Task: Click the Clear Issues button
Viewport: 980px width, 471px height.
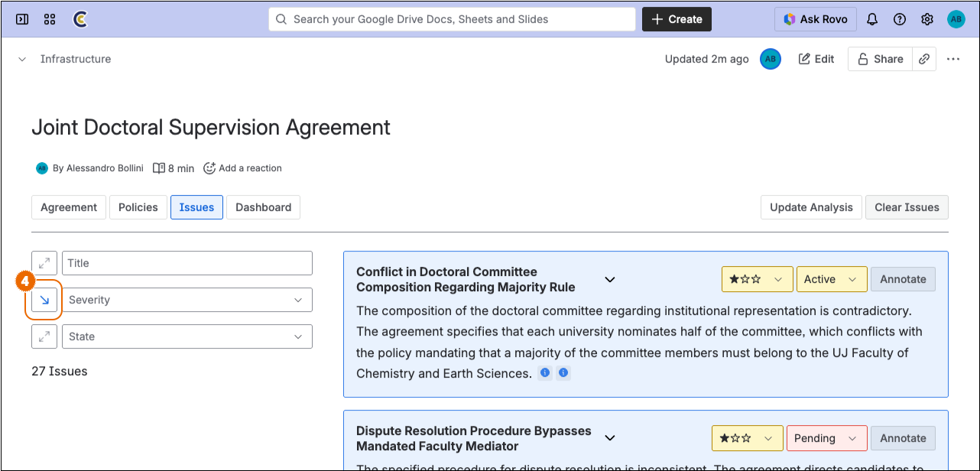Action: tap(907, 207)
